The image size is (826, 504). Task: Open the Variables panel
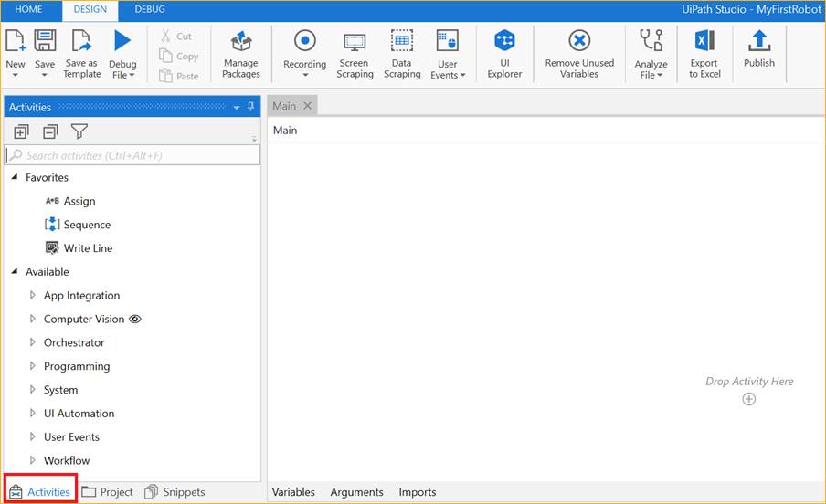pyautogui.click(x=293, y=492)
